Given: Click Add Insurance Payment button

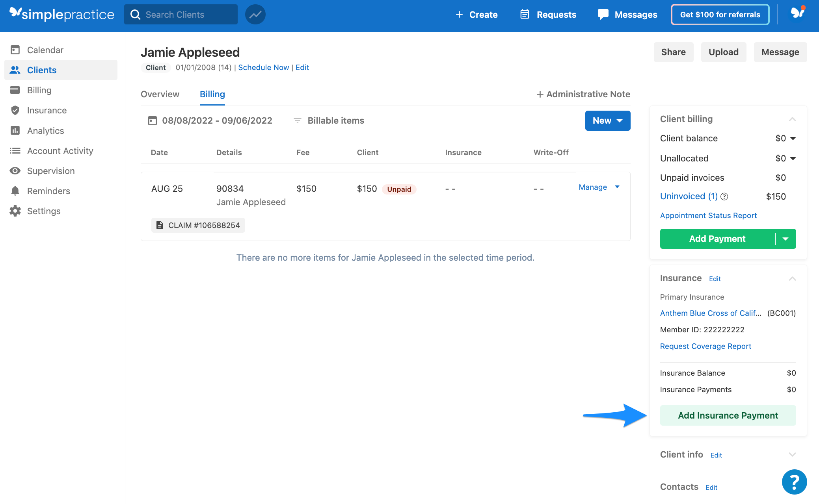Looking at the screenshot, I should 728,415.
